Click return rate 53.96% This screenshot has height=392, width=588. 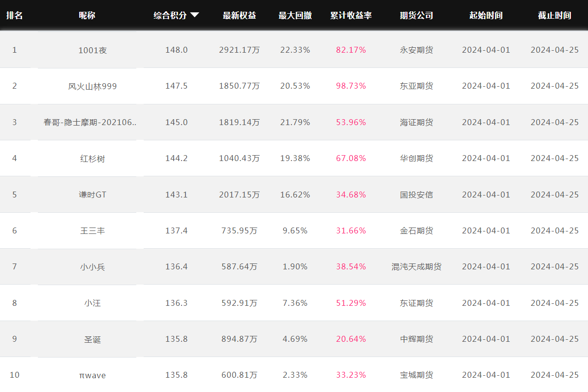click(351, 123)
